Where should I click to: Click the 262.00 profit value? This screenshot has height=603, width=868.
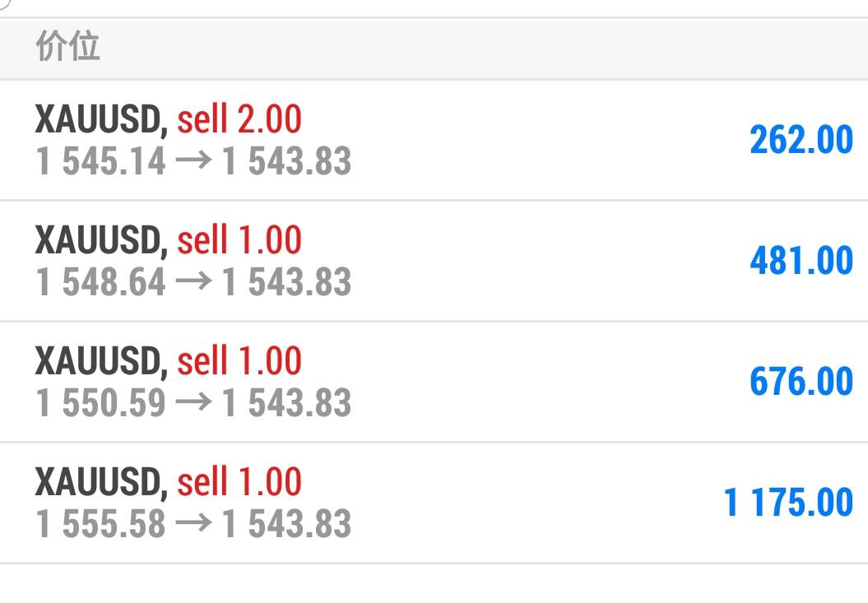tap(801, 140)
